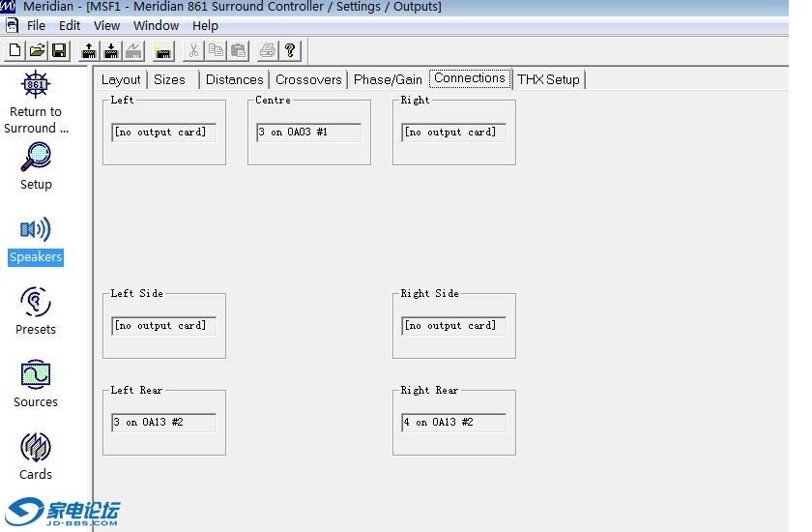Switch to the Layout tab
This screenshot has height=532, width=812.
pos(121,79)
